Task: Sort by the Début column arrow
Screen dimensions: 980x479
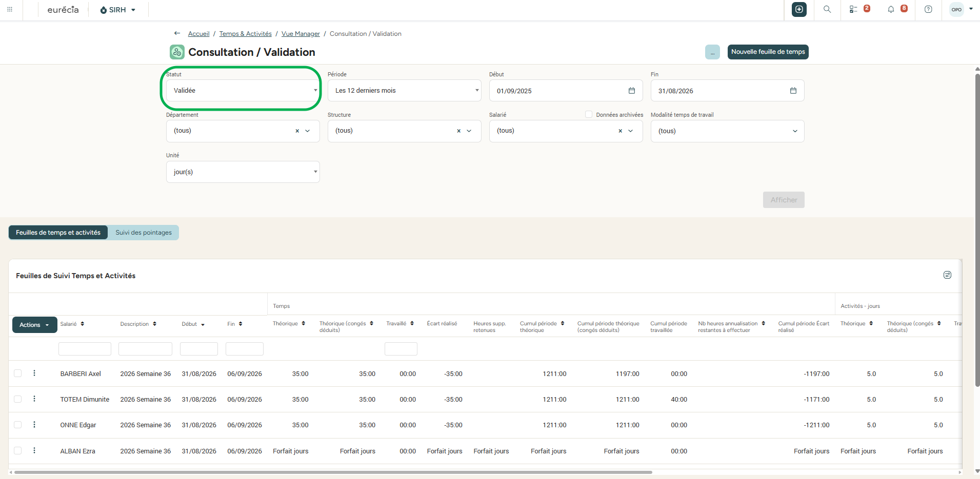Action: point(203,324)
